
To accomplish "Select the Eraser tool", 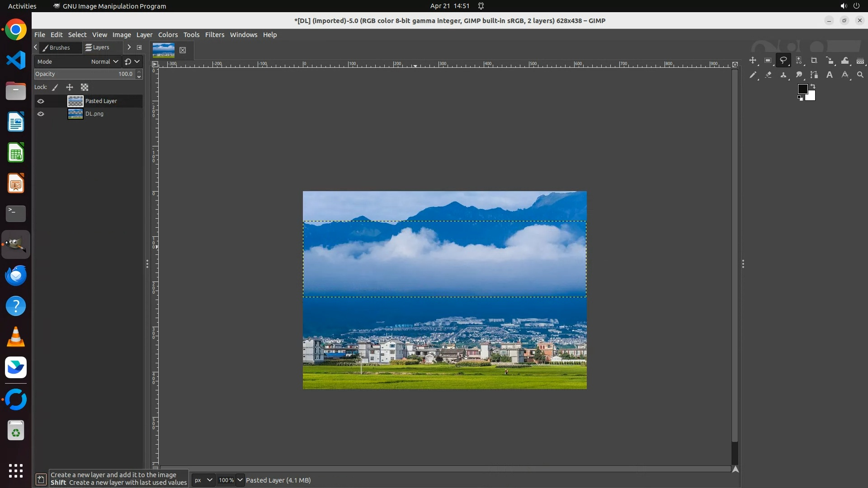I will click(768, 75).
